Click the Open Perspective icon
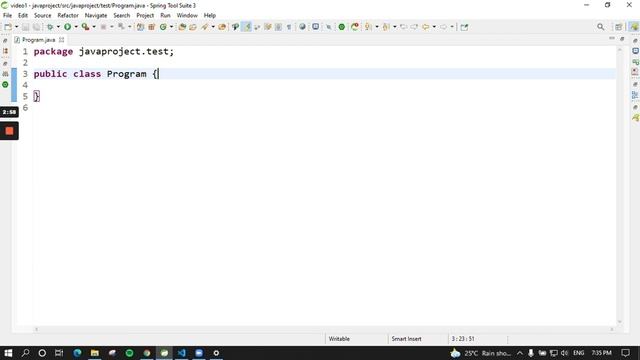640x360 pixels. click(619, 27)
